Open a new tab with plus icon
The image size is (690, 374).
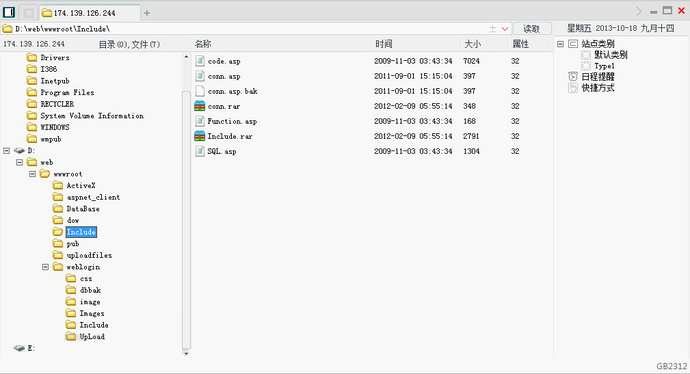tap(147, 13)
